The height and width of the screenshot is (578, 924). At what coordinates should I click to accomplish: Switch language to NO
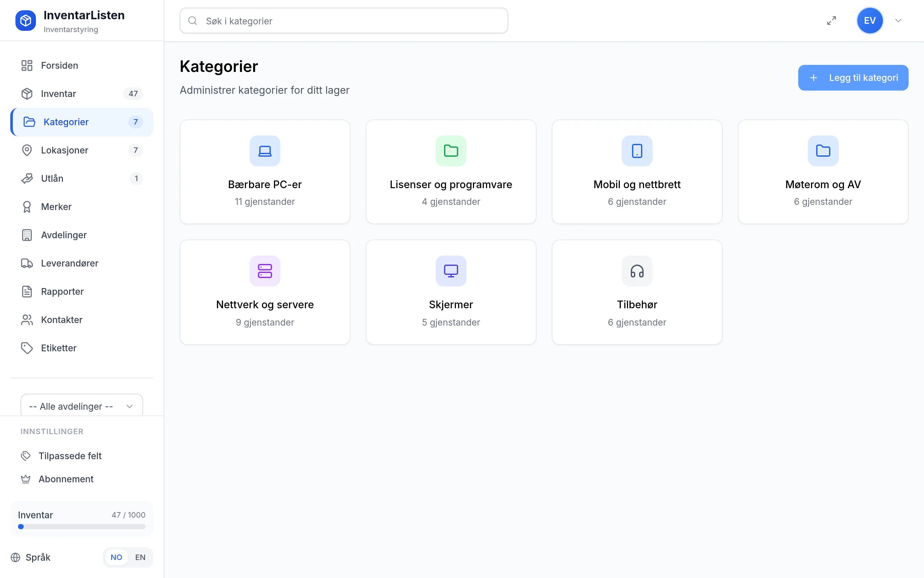116,557
